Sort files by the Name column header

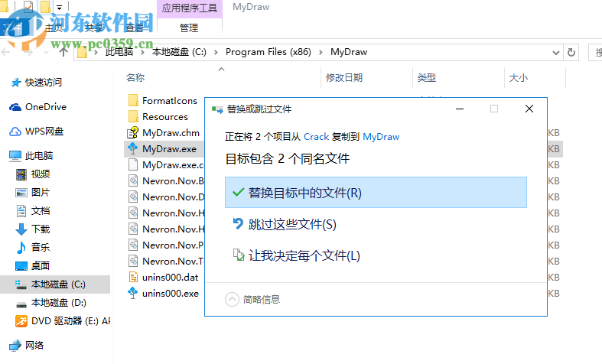click(135, 78)
